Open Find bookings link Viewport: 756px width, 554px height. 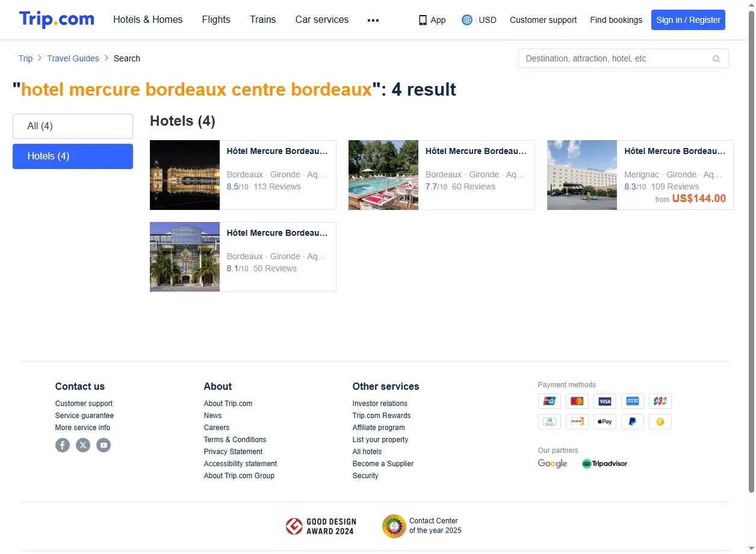(x=616, y=20)
